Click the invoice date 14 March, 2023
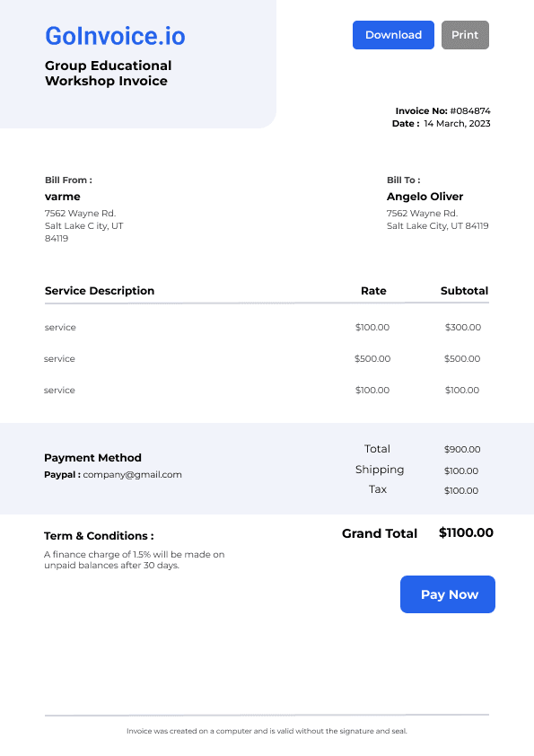Screen dimensions: 534x756 pos(457,123)
